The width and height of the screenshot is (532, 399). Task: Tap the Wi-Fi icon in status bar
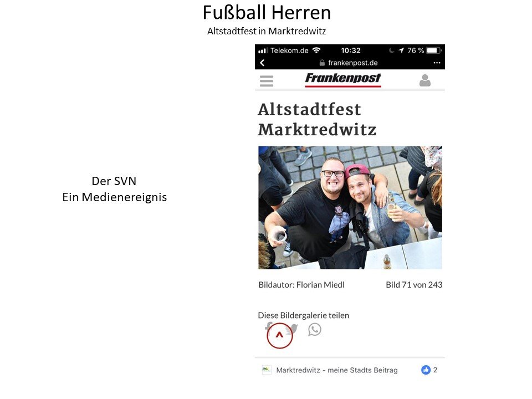(x=316, y=50)
